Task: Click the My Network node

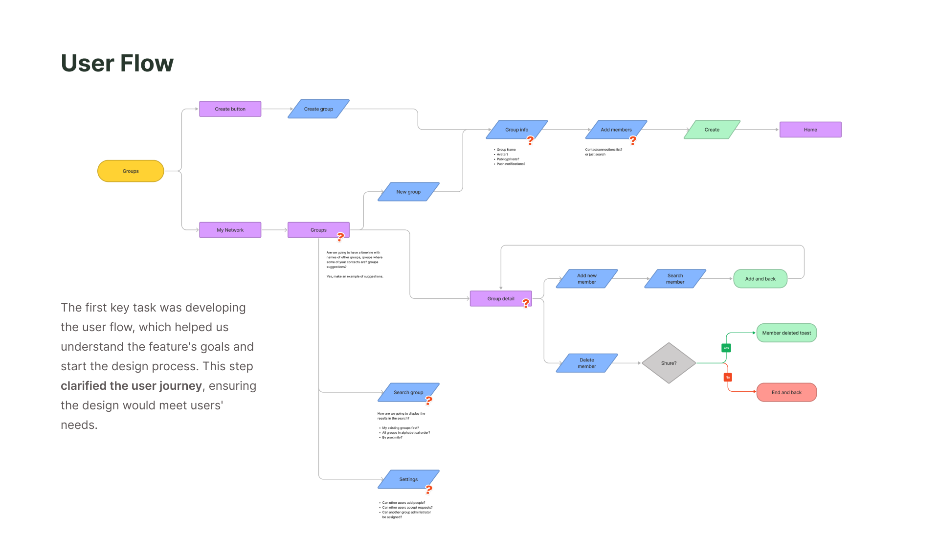Action: click(230, 230)
